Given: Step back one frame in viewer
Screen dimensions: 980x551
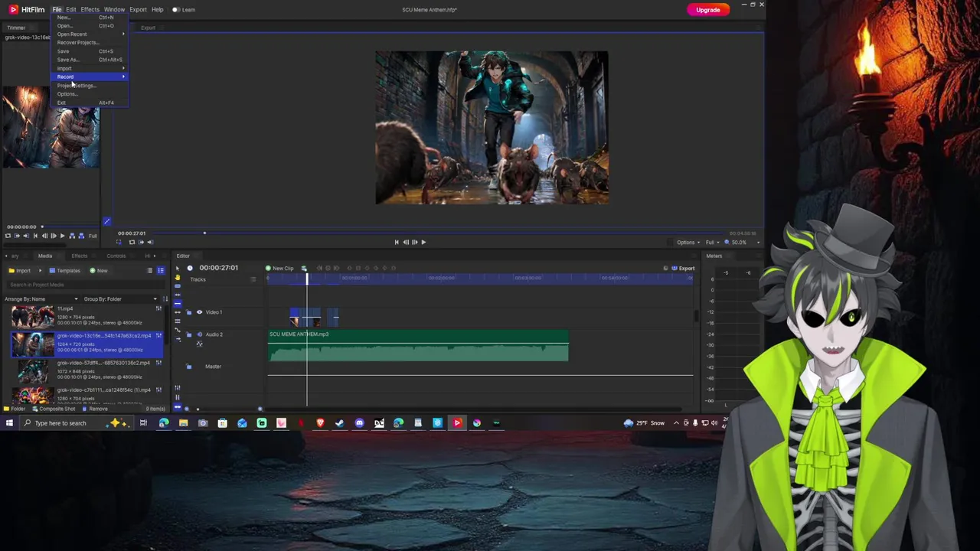Looking at the screenshot, I should pyautogui.click(x=406, y=242).
